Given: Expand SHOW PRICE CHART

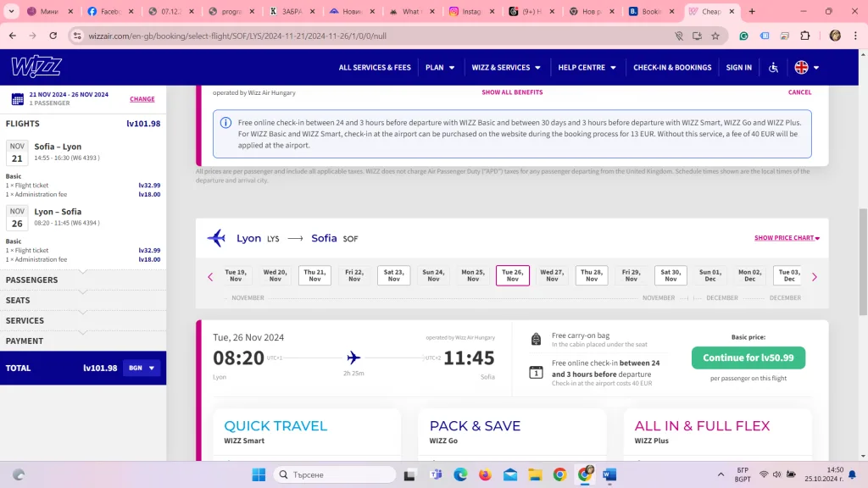Looking at the screenshot, I should (x=787, y=238).
